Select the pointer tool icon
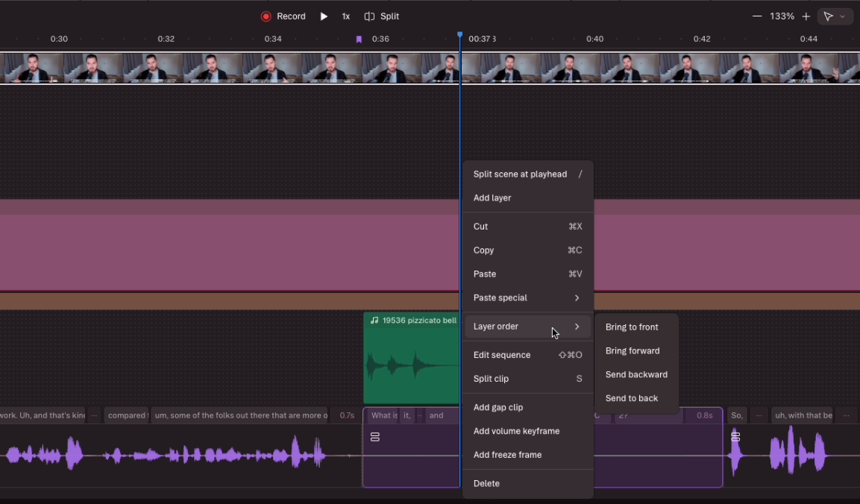 click(828, 16)
